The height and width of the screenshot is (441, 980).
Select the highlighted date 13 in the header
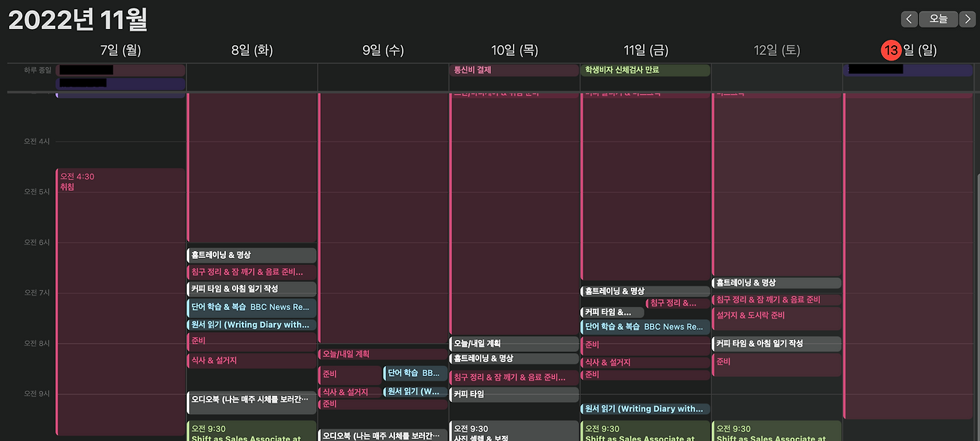[x=890, y=50]
